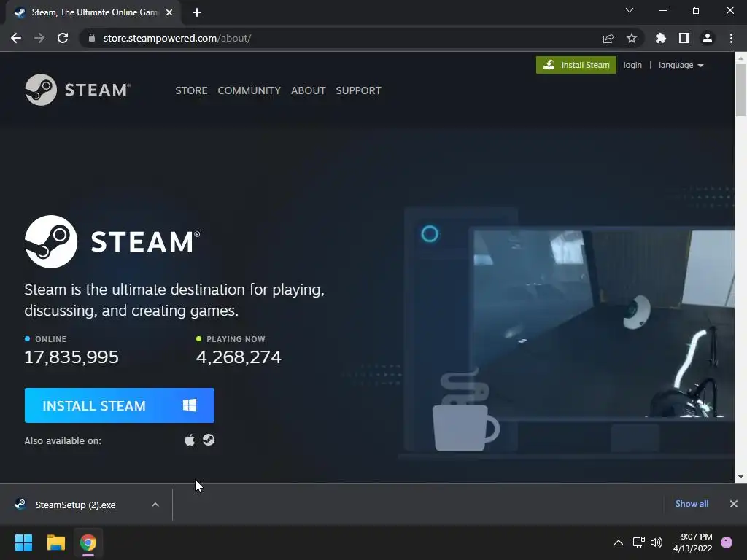Click the green Install Steam button
The width and height of the screenshot is (747, 560).
576,65
